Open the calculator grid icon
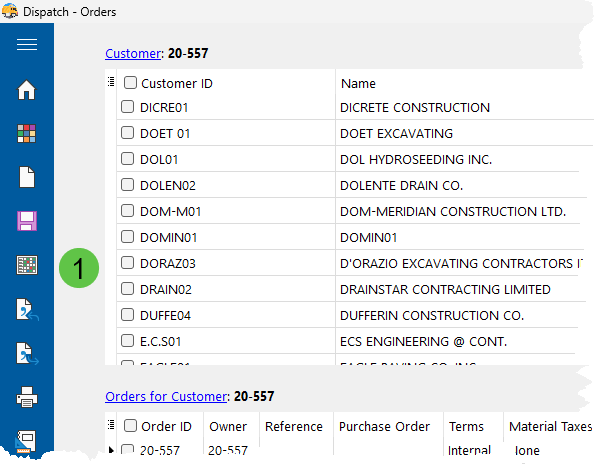Image resolution: width=602 pixels, height=473 pixels. point(27,265)
